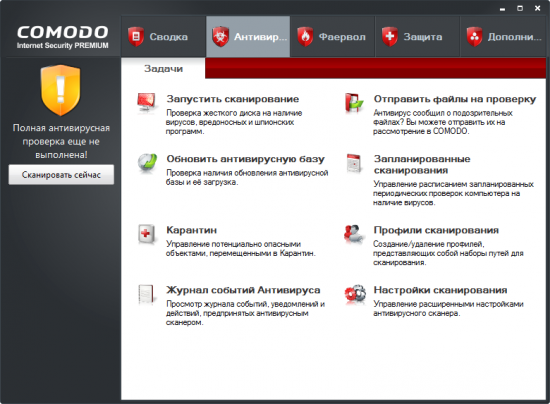Click the scheduled scans calendar icon
The height and width of the screenshot is (404, 550).
354,163
